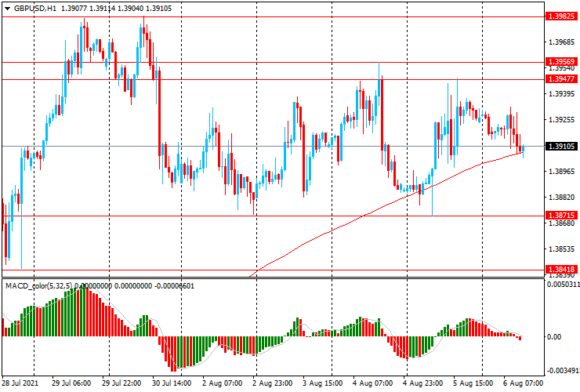
Task: Click the 1.39685 price scale value
Action: [x=562, y=42]
